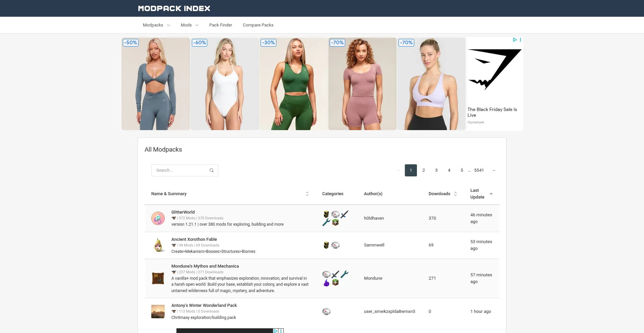Open Pack Finder page

[x=220, y=25]
